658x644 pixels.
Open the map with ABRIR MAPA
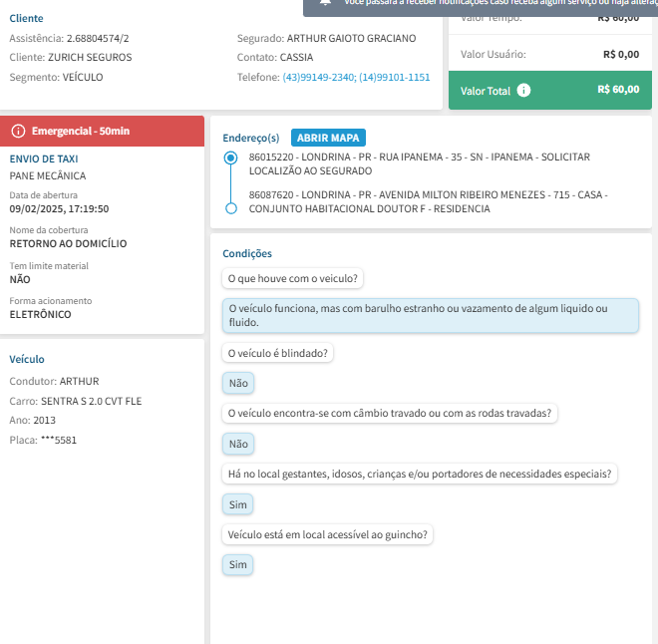328,138
